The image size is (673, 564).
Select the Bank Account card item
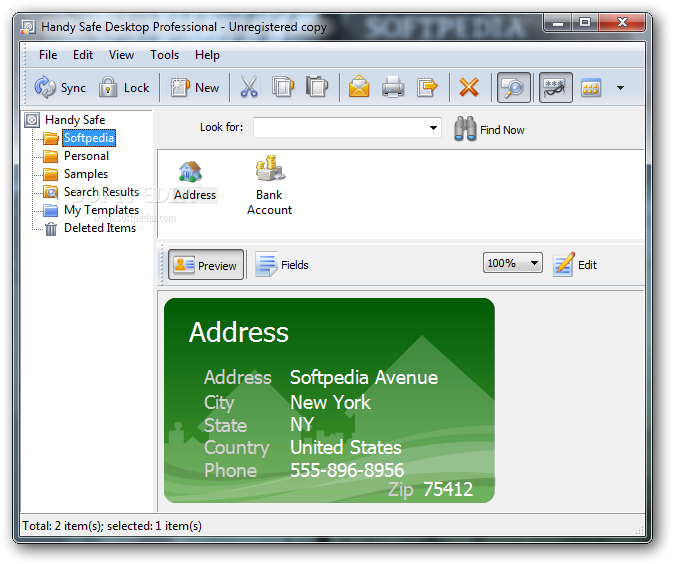tap(270, 185)
